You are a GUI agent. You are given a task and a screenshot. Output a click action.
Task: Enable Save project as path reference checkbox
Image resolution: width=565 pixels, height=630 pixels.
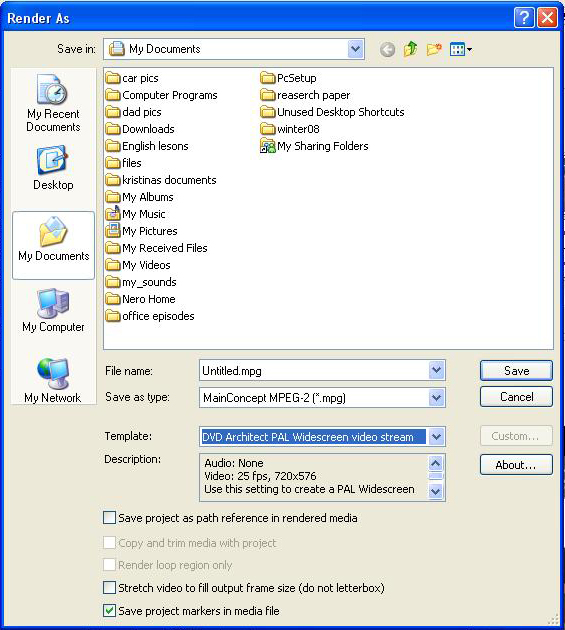(109, 518)
